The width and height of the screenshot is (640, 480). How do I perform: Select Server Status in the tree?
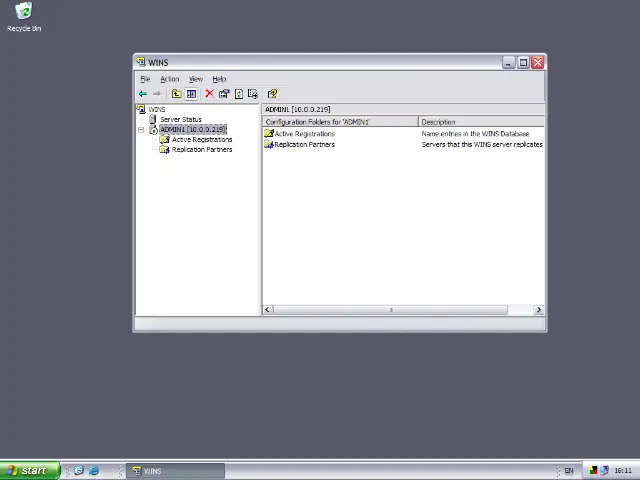pyautogui.click(x=181, y=119)
